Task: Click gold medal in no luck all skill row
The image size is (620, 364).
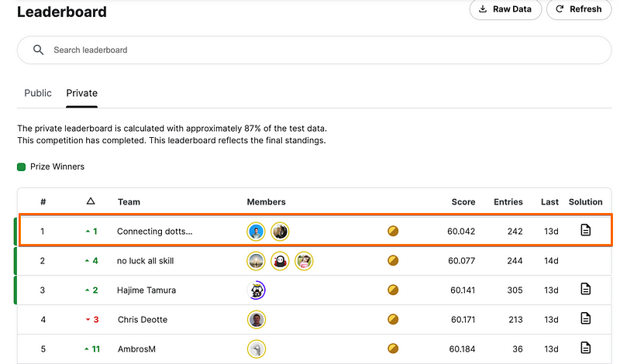Action: point(393,261)
